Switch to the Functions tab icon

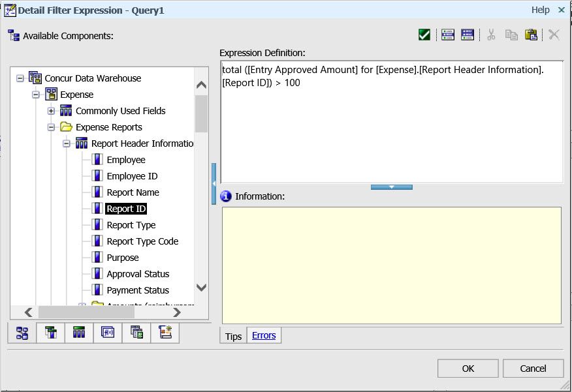[108, 333]
